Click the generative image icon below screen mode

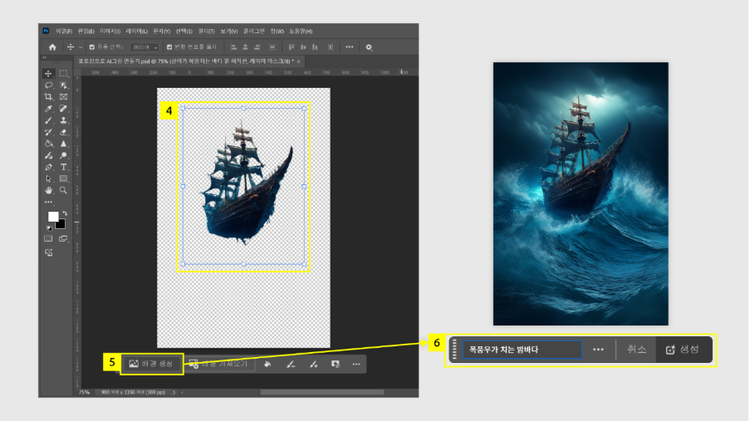pos(48,253)
